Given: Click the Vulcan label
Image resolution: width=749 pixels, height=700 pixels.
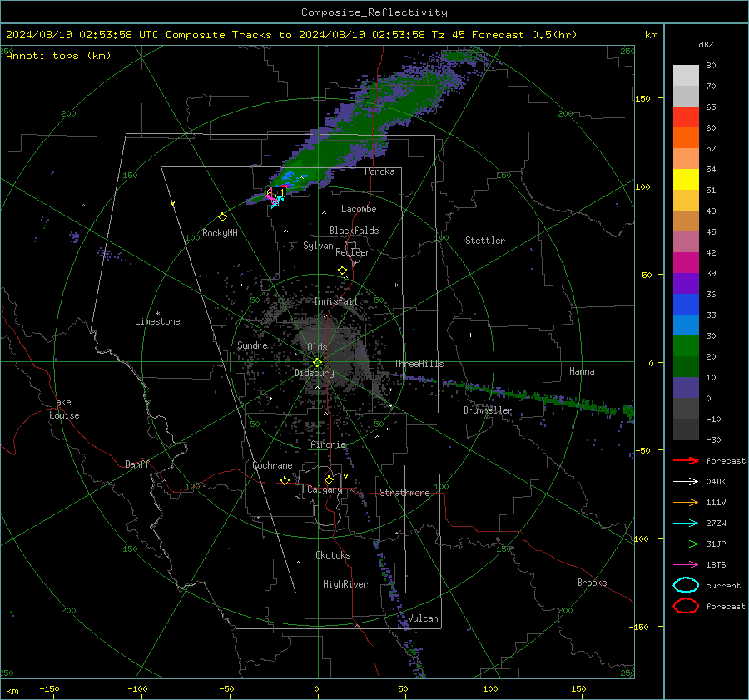Looking at the screenshot, I should pyautogui.click(x=424, y=618).
